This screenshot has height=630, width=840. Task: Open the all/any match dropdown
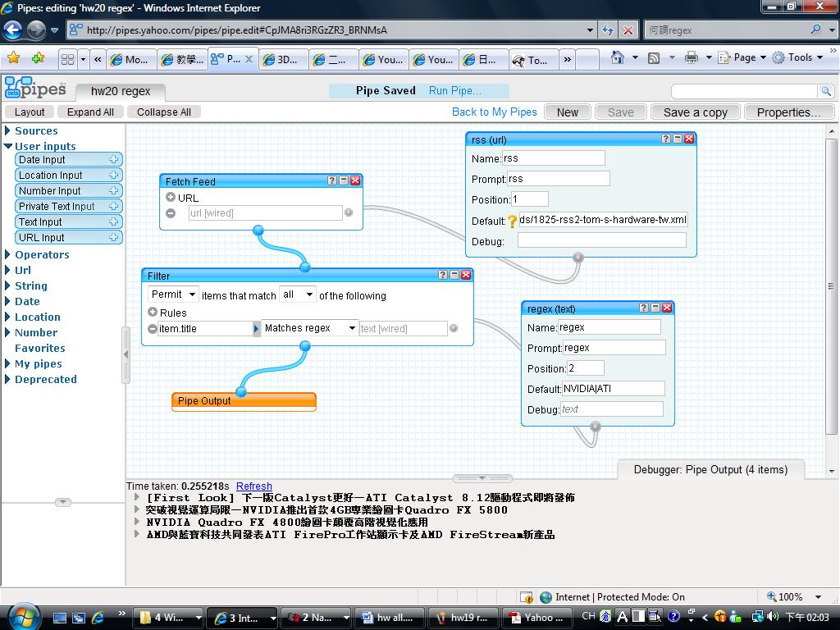click(x=297, y=294)
